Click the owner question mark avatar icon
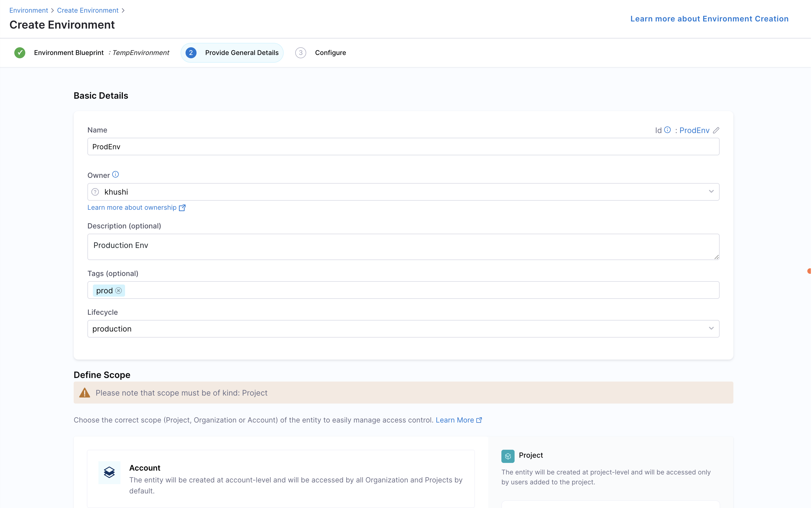812x508 pixels. point(95,192)
